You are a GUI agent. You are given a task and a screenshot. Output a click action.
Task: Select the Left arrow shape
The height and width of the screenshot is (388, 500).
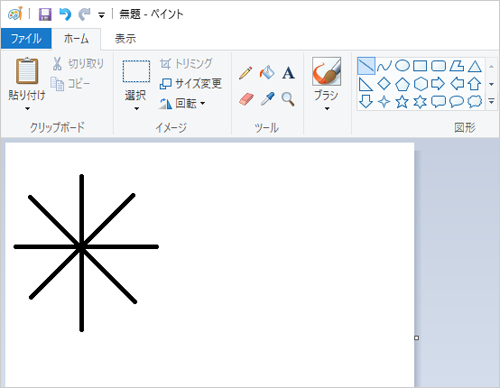coord(457,84)
